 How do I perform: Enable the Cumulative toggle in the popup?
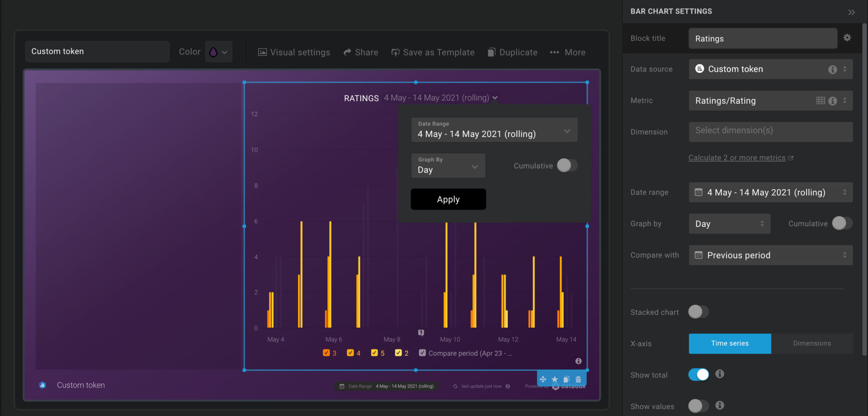click(x=567, y=165)
